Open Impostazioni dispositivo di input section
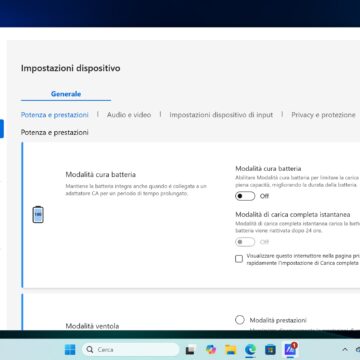 tap(221, 115)
